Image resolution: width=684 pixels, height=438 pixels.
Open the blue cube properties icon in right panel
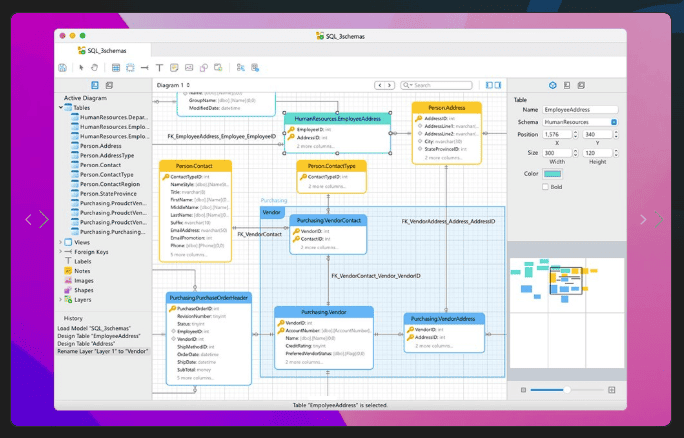coord(553,85)
